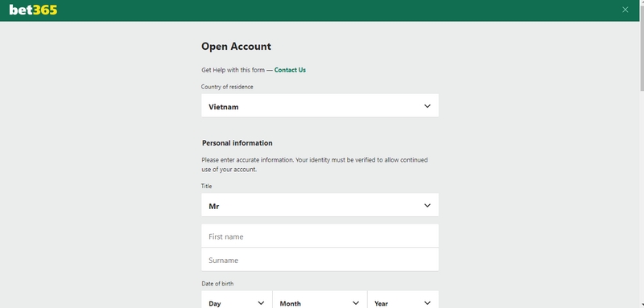Focus the First name field
This screenshot has width=644, height=308.
[320, 236]
